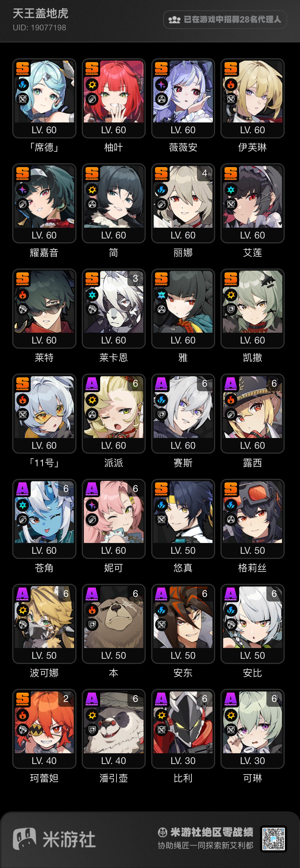Click the defense specialty icon on 凯撒
The image size is (300, 868).
click(x=231, y=310)
